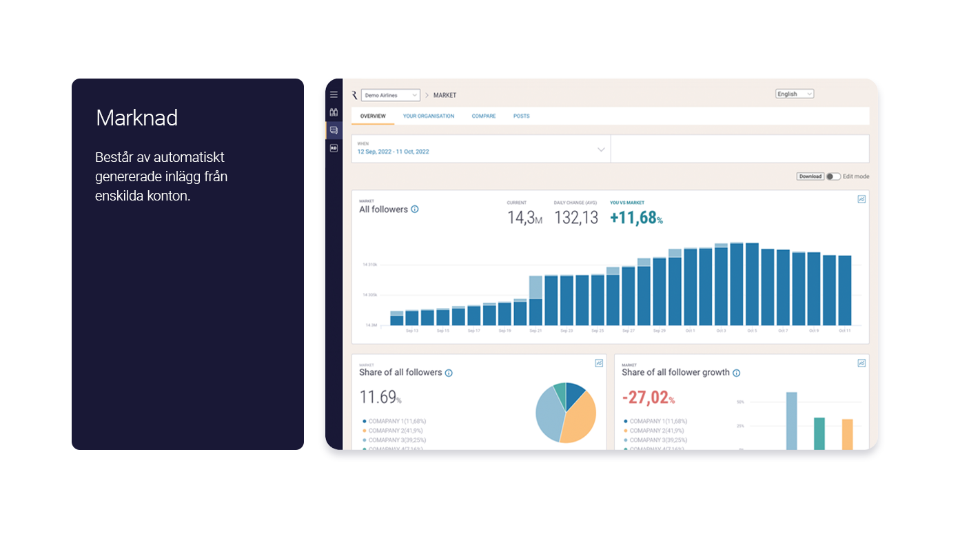Image resolution: width=980 pixels, height=543 pixels.
Task: Expand the When date range selector
Action: click(x=481, y=149)
